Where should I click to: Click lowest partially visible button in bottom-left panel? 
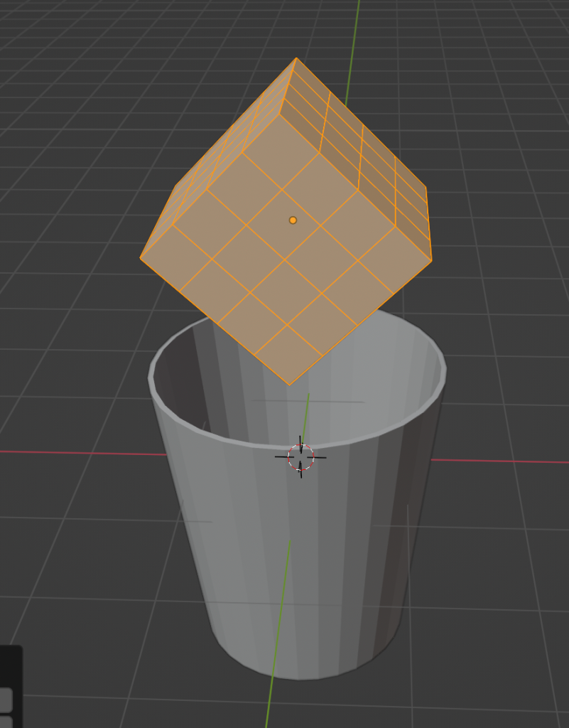coord(6,722)
